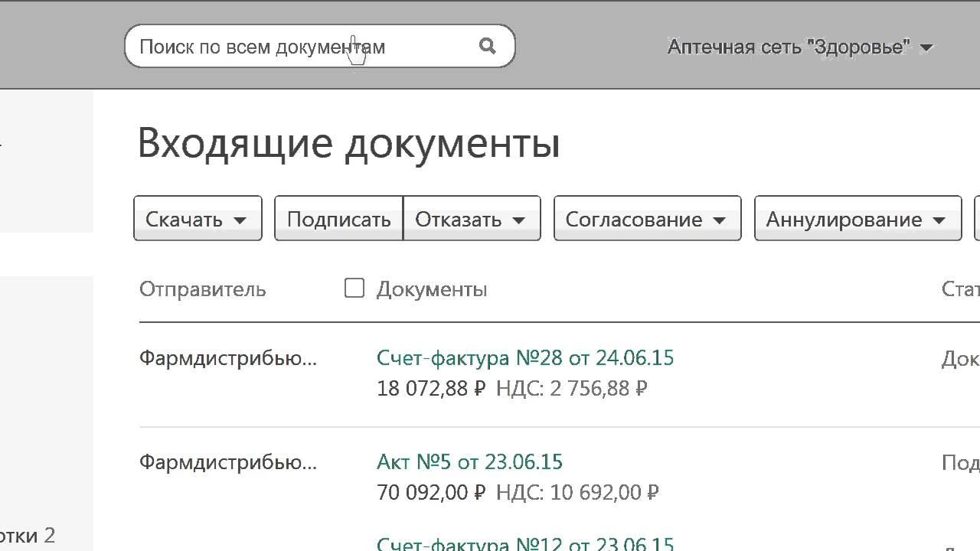Click the dropdown arrow beside the account name
Screen dimensions: 980x551
926,47
